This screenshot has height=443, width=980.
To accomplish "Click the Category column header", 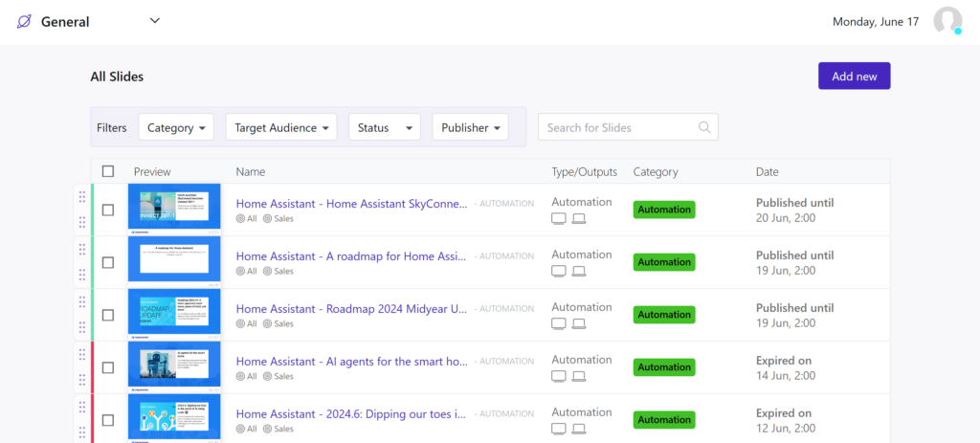I will [656, 172].
